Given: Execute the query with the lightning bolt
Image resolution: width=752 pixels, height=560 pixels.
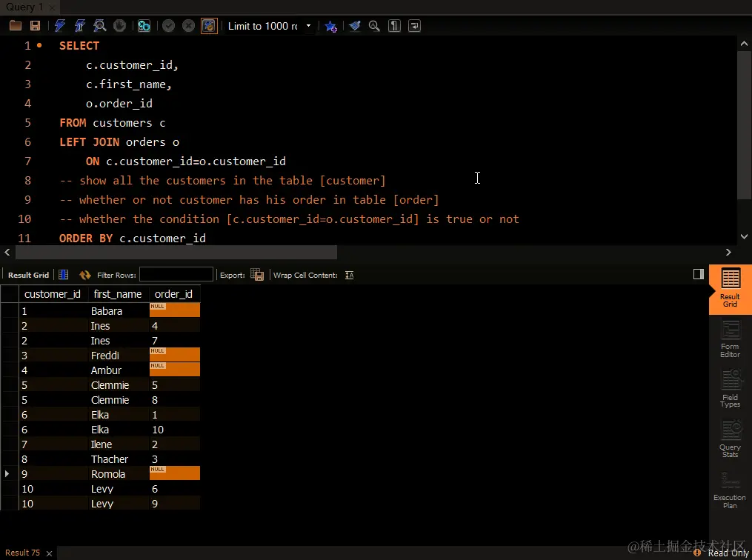Looking at the screenshot, I should (x=61, y=26).
